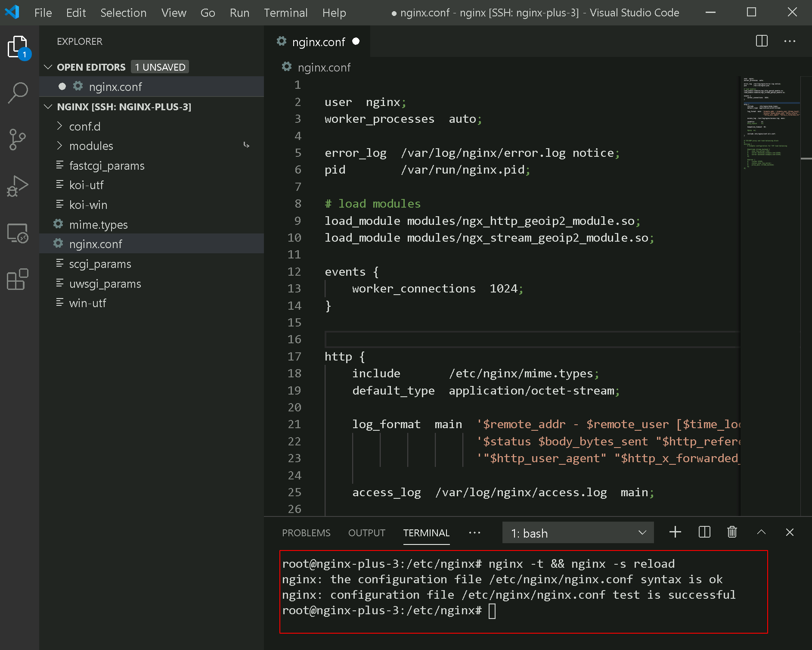
Task: Split the editor to the right
Action: (x=762, y=41)
